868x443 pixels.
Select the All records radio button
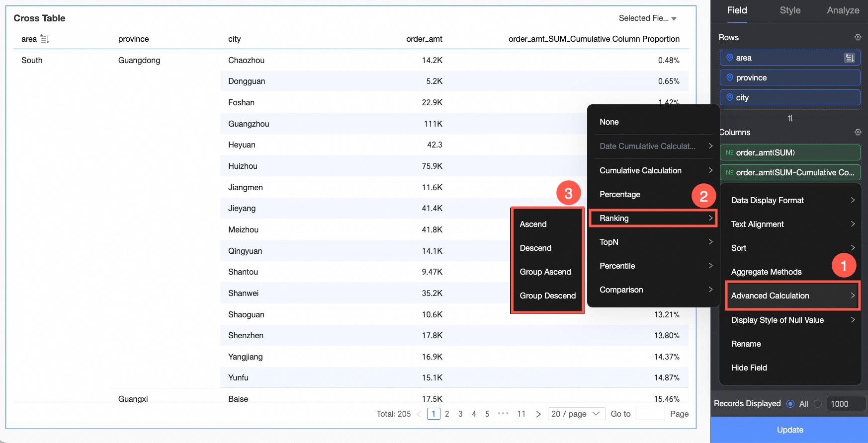[790, 404]
